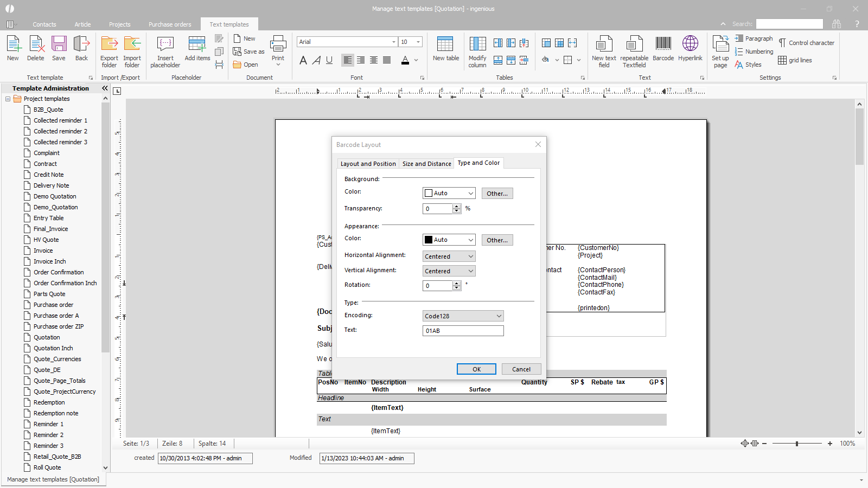Toggle Control character display
868x488 pixels.
[806, 43]
